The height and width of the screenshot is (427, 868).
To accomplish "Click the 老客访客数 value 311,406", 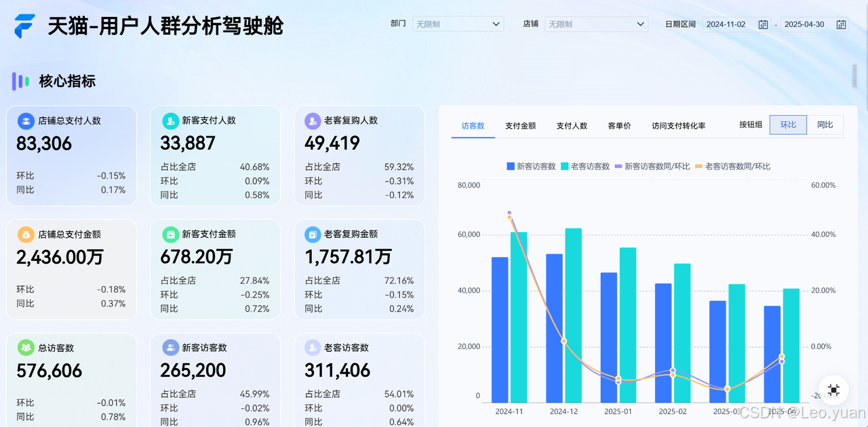I will (x=338, y=371).
